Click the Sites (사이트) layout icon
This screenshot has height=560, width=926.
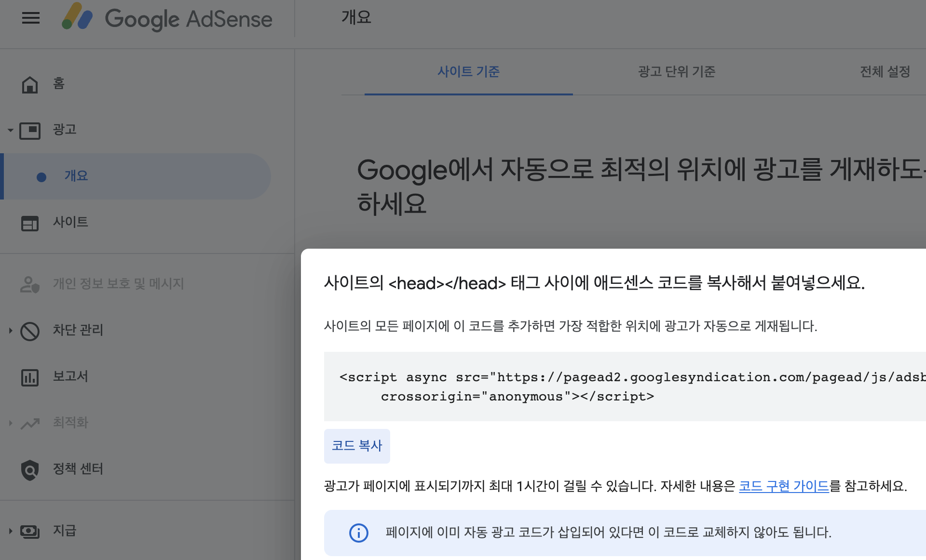pos(30,223)
